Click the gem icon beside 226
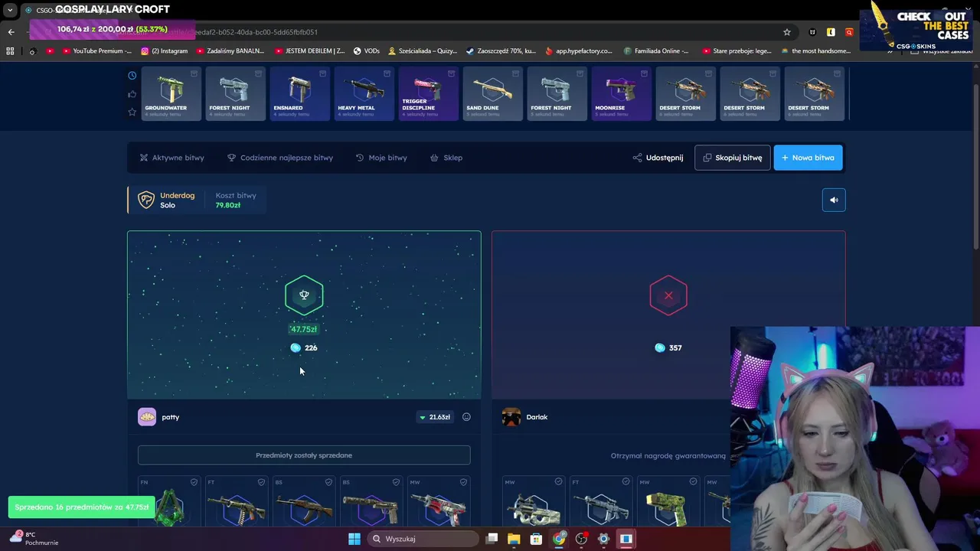The width and height of the screenshot is (980, 551). [x=296, y=347]
